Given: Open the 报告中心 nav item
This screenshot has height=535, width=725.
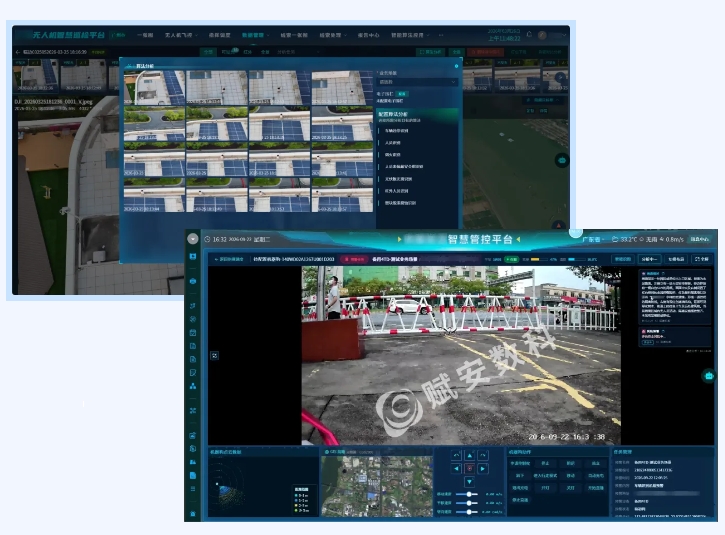Looking at the screenshot, I should (369, 35).
